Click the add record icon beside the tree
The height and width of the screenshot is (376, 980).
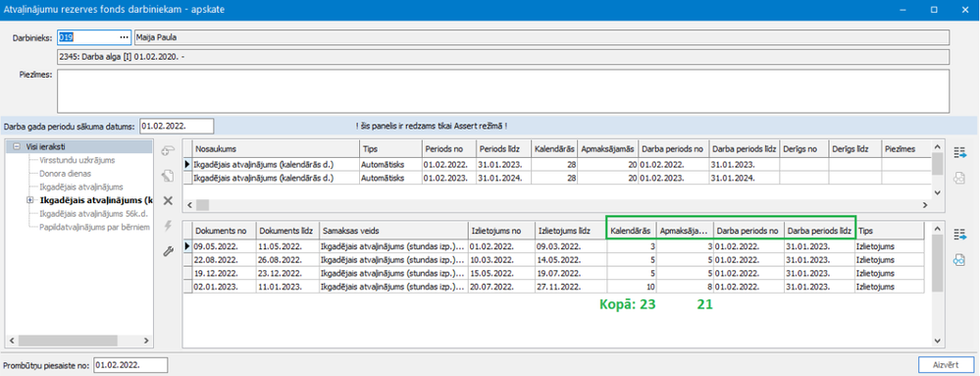(168, 151)
